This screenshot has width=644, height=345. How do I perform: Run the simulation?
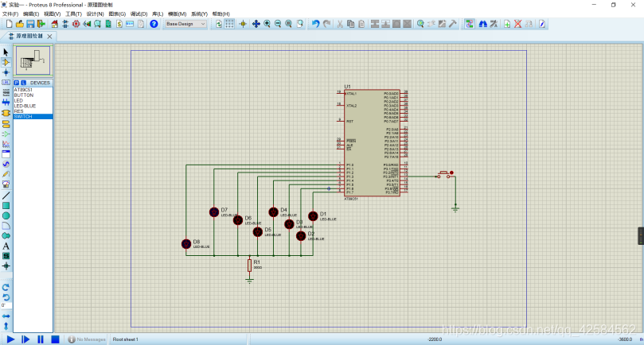(x=10, y=339)
